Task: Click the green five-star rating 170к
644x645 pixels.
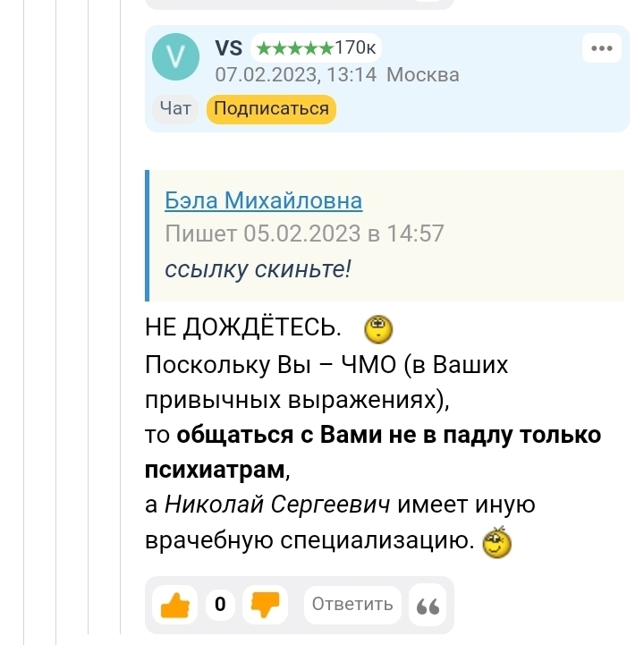Action: tap(318, 48)
